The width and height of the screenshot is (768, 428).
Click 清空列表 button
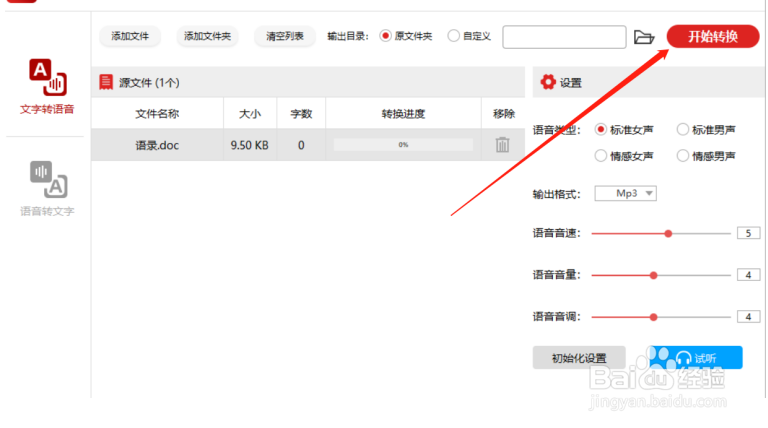(x=285, y=36)
